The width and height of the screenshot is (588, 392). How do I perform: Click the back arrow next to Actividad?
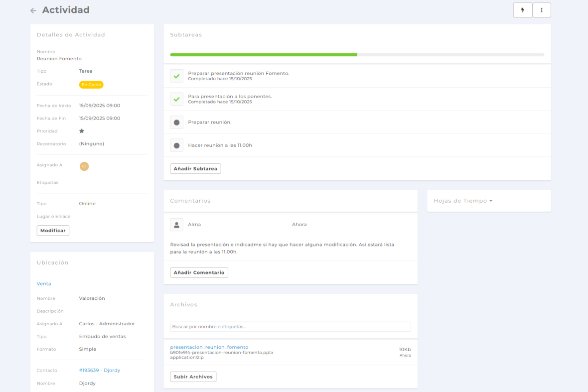(33, 10)
